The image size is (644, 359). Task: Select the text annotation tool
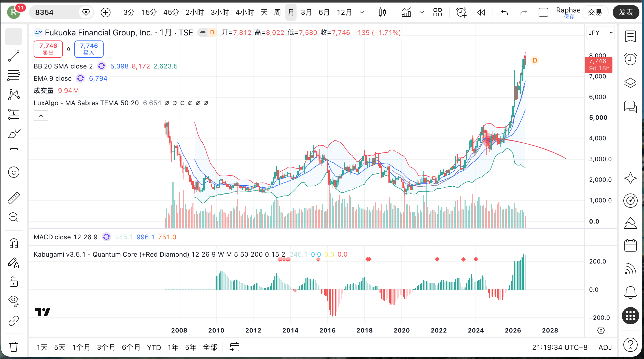tap(14, 153)
